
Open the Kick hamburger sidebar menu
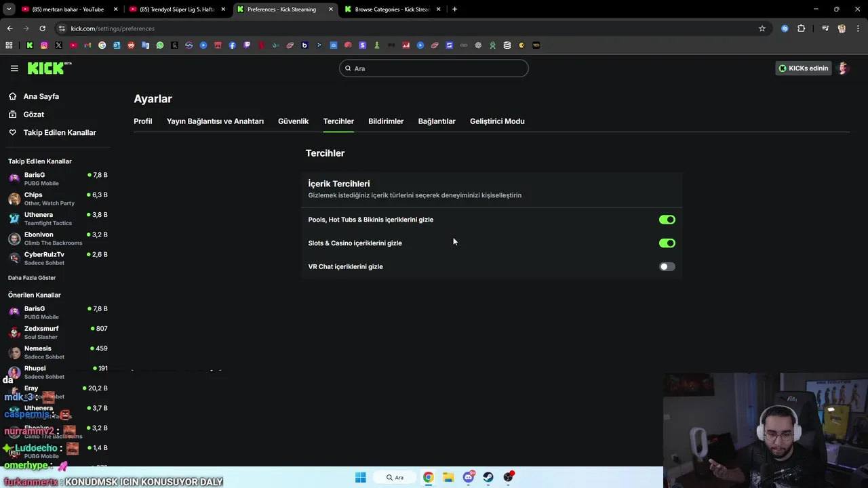[14, 68]
